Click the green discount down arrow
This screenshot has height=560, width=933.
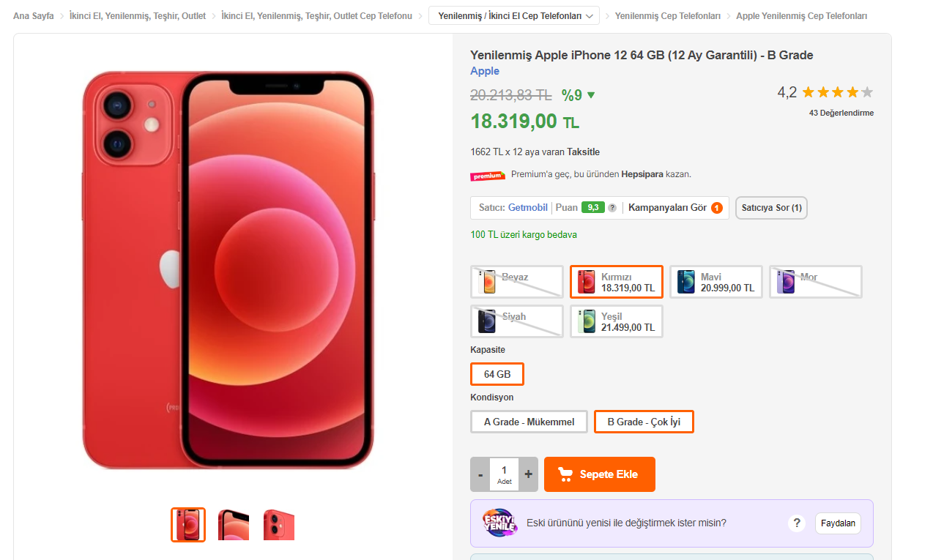pyautogui.click(x=591, y=95)
